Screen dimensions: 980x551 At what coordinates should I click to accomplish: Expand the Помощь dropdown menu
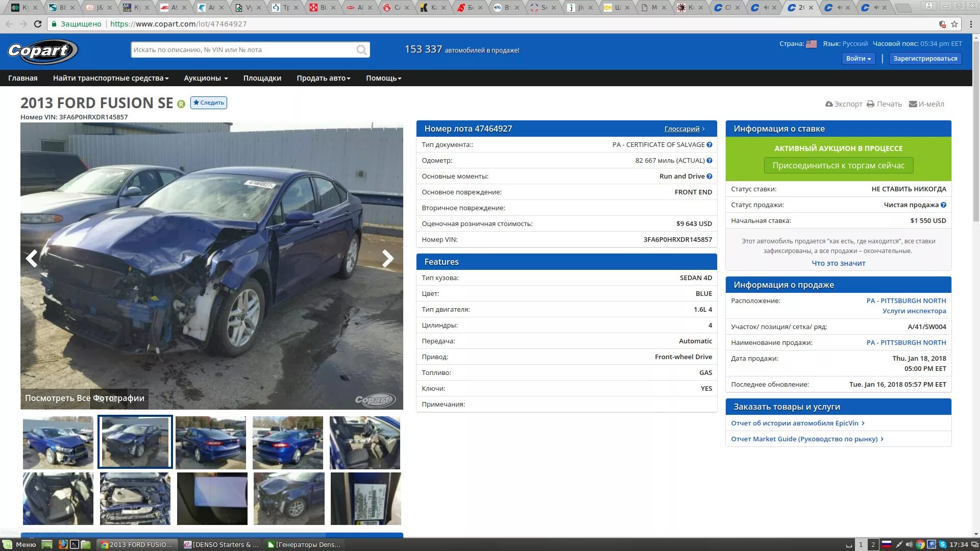(384, 78)
